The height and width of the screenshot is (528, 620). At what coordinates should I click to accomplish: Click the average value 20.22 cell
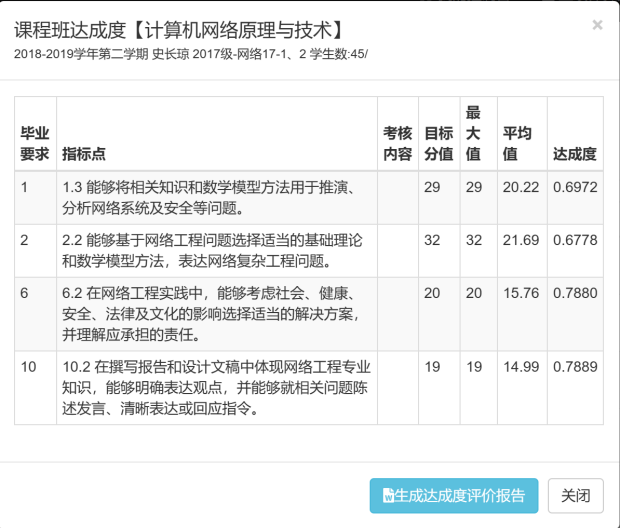(521, 188)
